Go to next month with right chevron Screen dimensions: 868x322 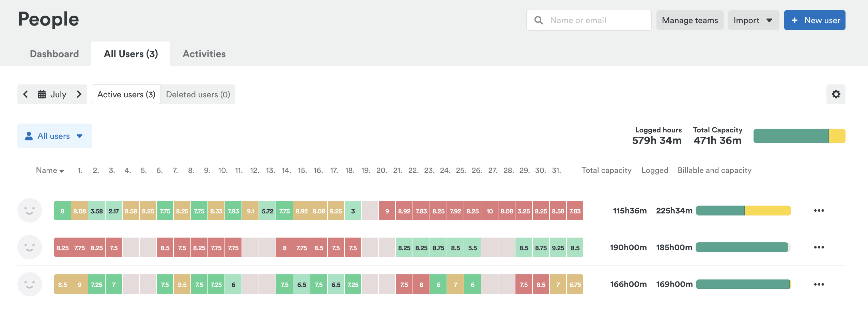[x=79, y=94]
